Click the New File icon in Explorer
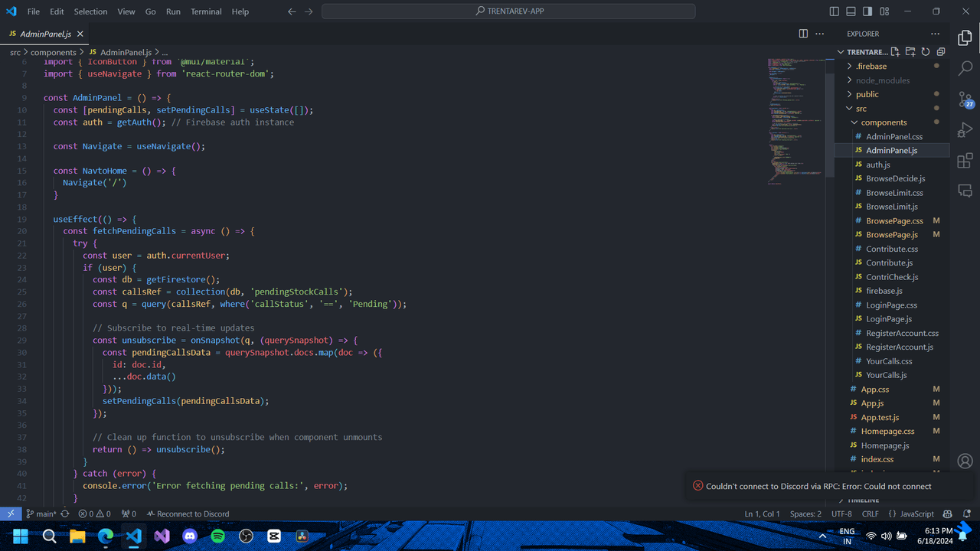This screenshot has width=980, height=551. click(895, 52)
